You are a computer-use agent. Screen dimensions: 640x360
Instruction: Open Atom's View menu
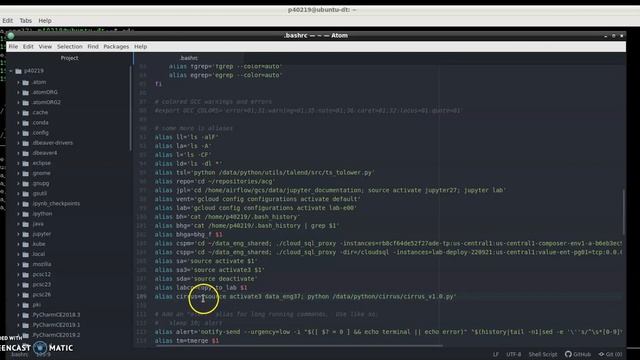(45, 47)
